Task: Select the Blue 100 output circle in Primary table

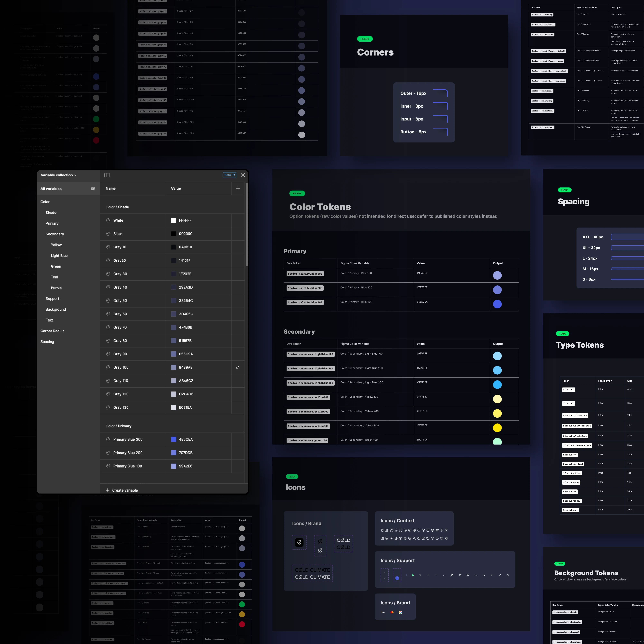Action: coord(497,275)
